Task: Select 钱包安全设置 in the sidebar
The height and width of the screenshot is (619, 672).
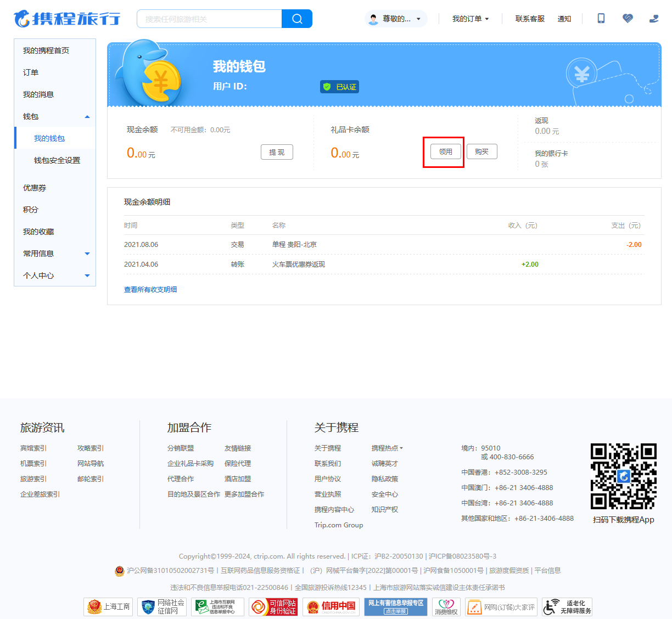Action: (x=57, y=160)
